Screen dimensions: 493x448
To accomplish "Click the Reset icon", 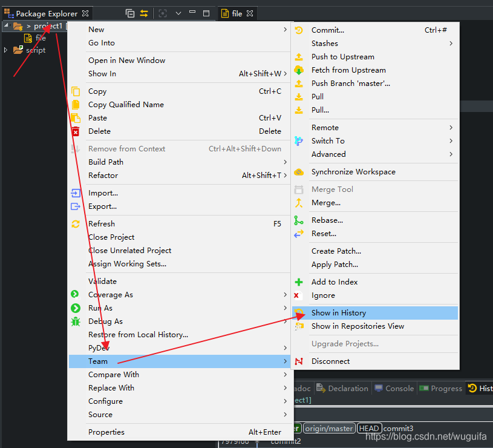I will (x=299, y=234).
